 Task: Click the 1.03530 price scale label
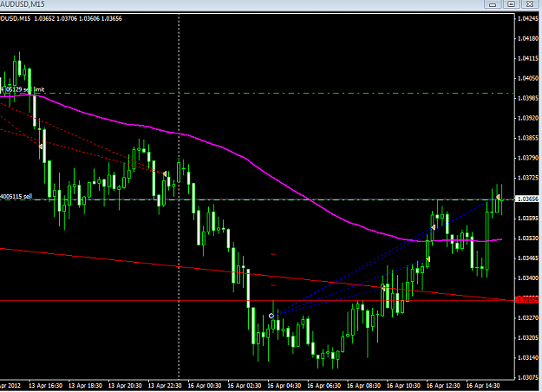tap(528, 238)
